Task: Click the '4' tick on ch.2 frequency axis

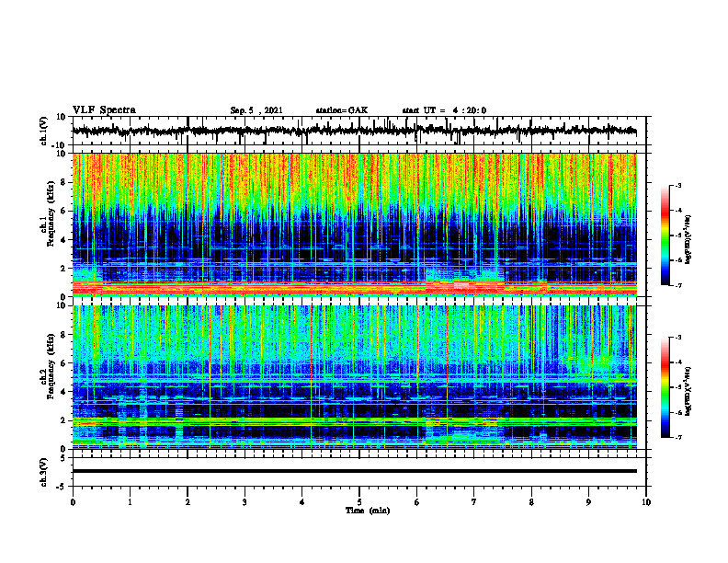Action: [x=63, y=392]
